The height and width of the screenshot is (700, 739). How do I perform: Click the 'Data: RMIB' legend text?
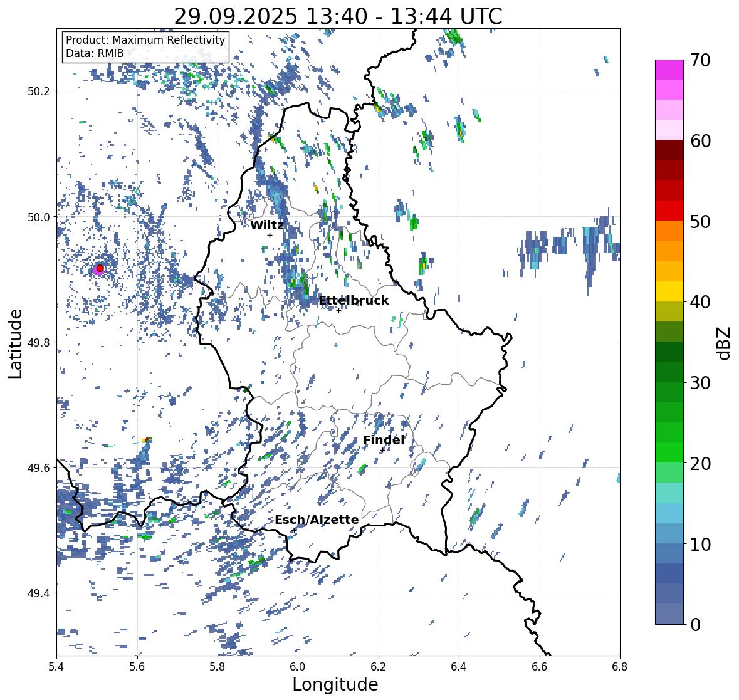coord(95,53)
